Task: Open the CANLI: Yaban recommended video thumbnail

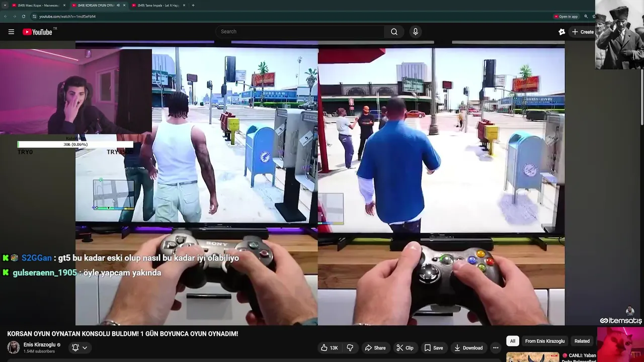Action: click(x=532, y=357)
